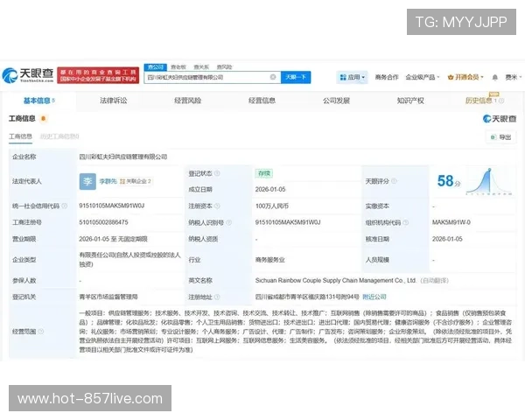Click the 李 avatar of legal representative
Image resolution: width=525 pixels, height=420 pixels.
pos(87,181)
